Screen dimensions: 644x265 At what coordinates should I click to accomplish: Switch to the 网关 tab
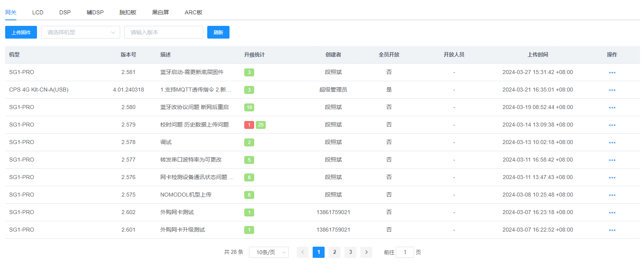coord(11,12)
